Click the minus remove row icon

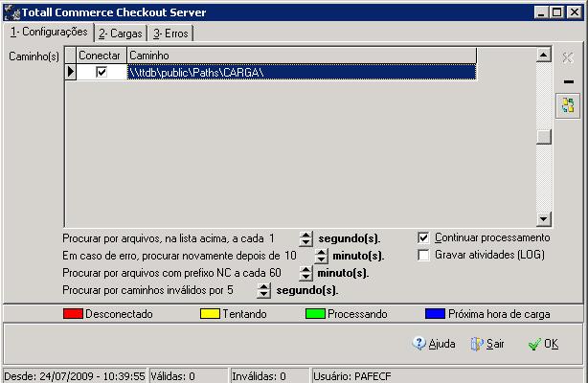568,82
